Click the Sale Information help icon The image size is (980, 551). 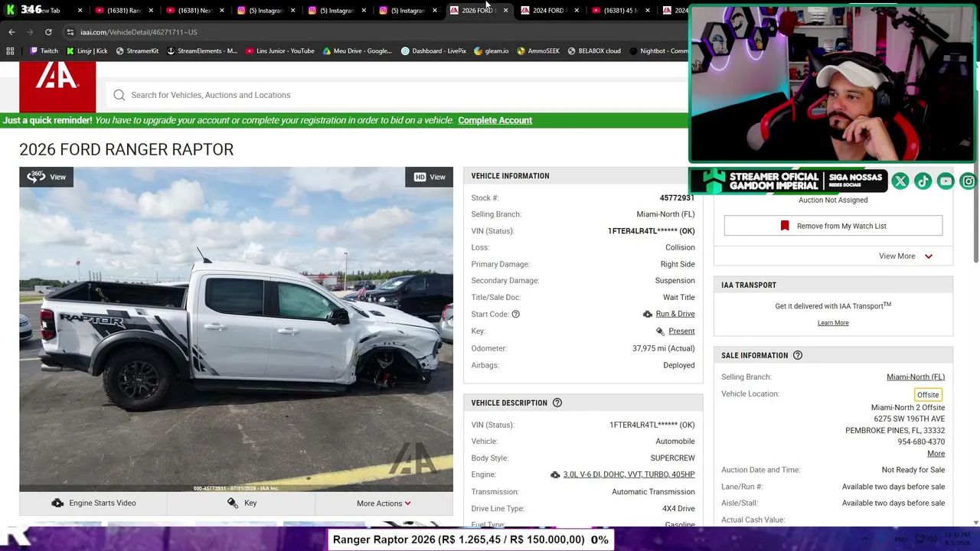tap(798, 355)
